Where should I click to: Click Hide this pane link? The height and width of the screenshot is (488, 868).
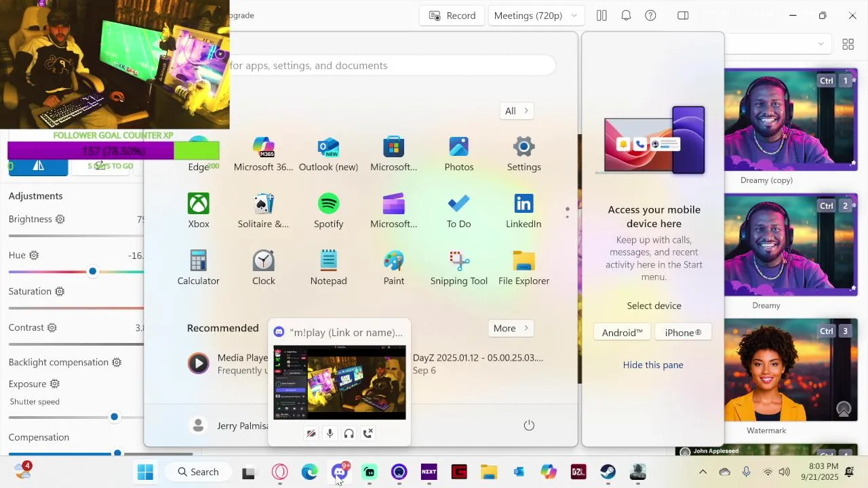point(653,365)
